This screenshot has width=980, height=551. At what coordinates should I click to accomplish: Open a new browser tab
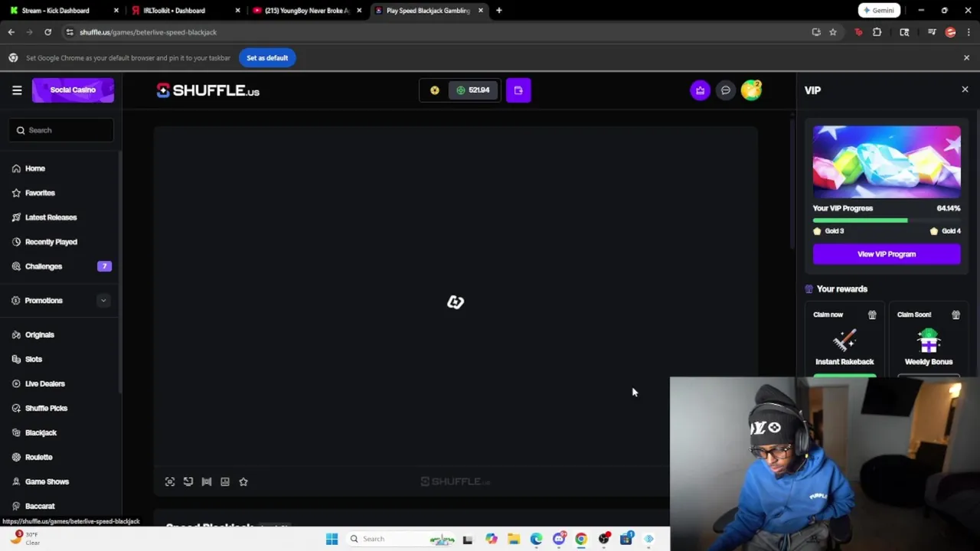click(x=498, y=11)
